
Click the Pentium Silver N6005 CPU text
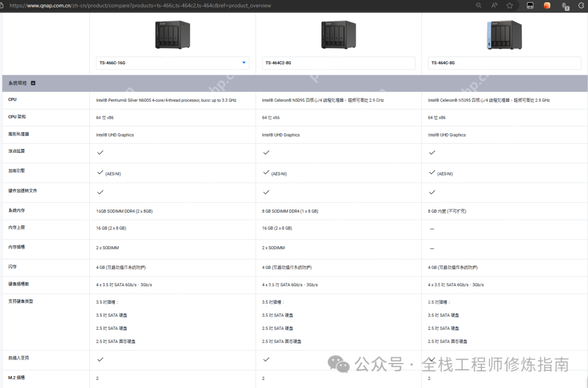[166, 101]
